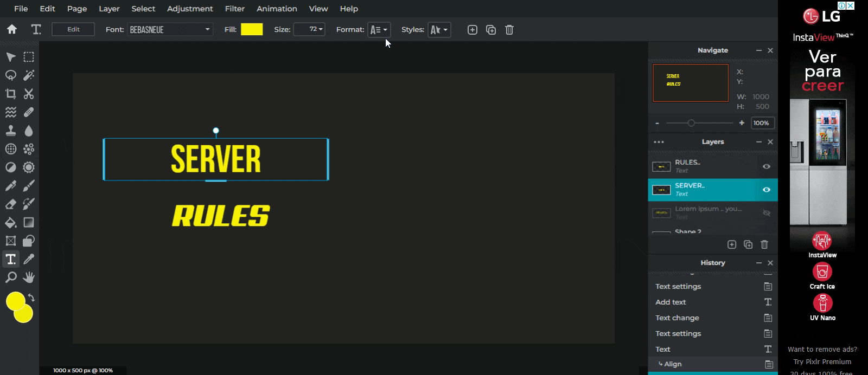Screen dimensions: 868x375
Task: Collapse the Navigate panel
Action: coord(759,50)
